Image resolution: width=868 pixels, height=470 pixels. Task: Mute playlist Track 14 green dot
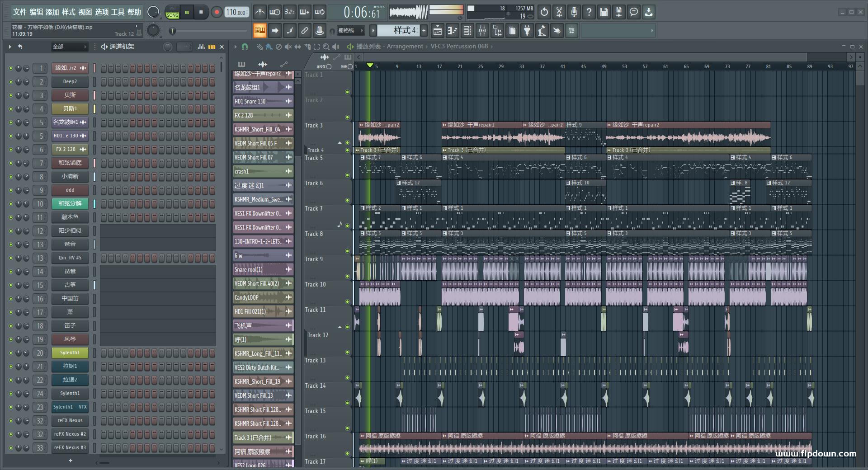pos(347,403)
